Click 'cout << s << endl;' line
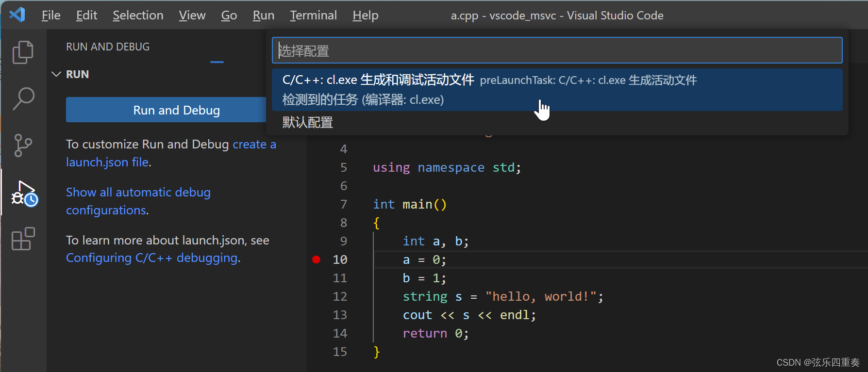Screen dimensions: 868x372 469,315
